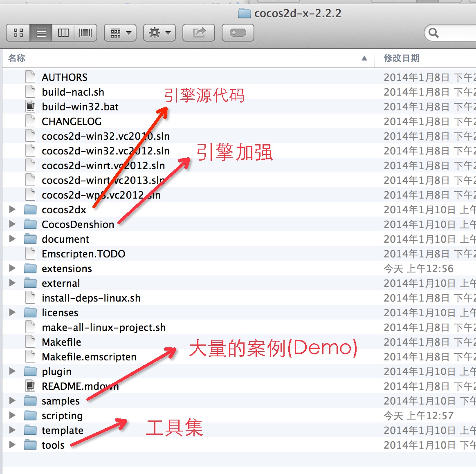The height and width of the screenshot is (474, 476).
Task: Click the plugin folder icon
Action: pos(30,371)
